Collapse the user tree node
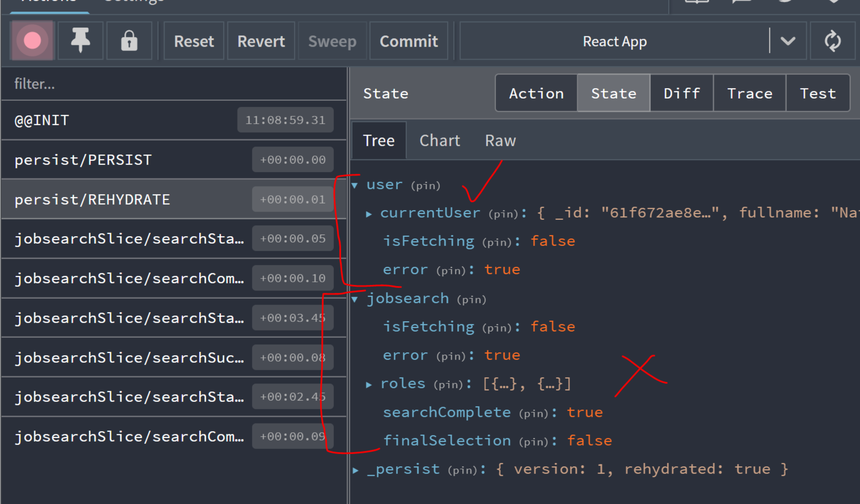Image resolution: width=860 pixels, height=504 pixels. click(x=355, y=185)
